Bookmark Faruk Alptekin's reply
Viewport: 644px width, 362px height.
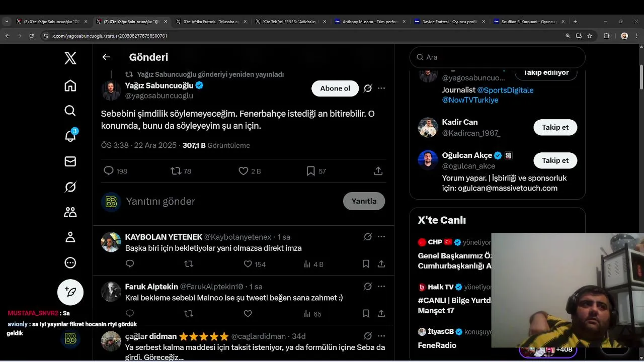point(366,314)
